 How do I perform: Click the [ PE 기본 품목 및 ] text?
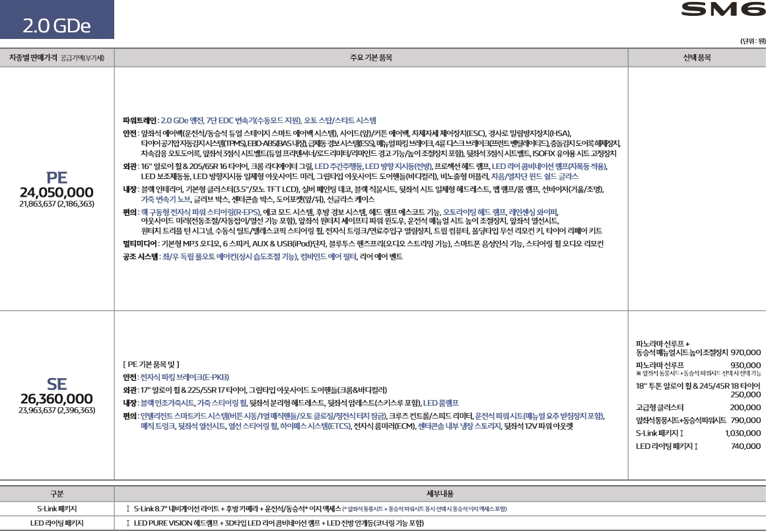(151, 364)
